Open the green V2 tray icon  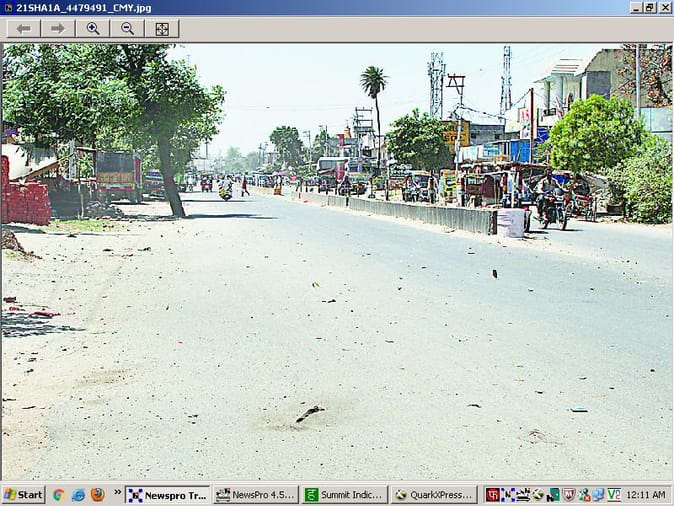(613, 495)
